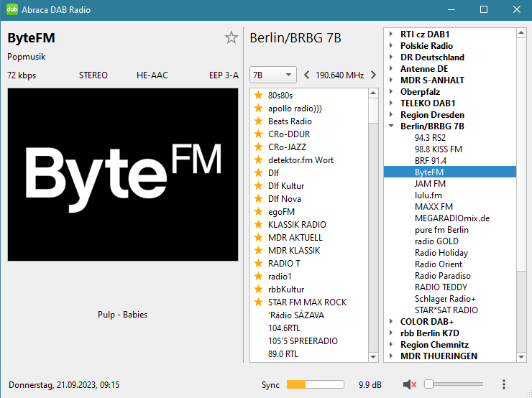Expand the Region Dresden ensemble
Image resolution: width=532 pixels, height=398 pixels.
coord(391,114)
